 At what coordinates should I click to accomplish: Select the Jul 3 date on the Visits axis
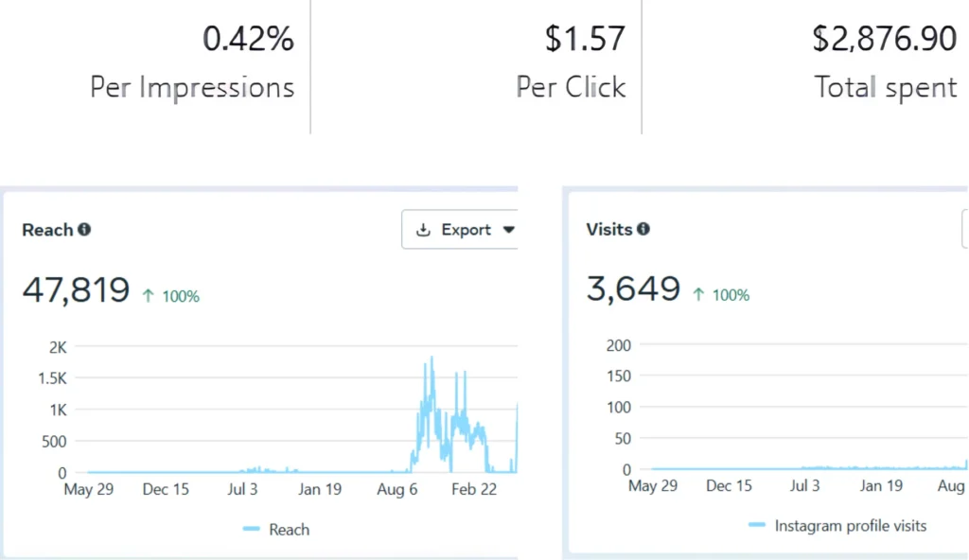click(804, 485)
